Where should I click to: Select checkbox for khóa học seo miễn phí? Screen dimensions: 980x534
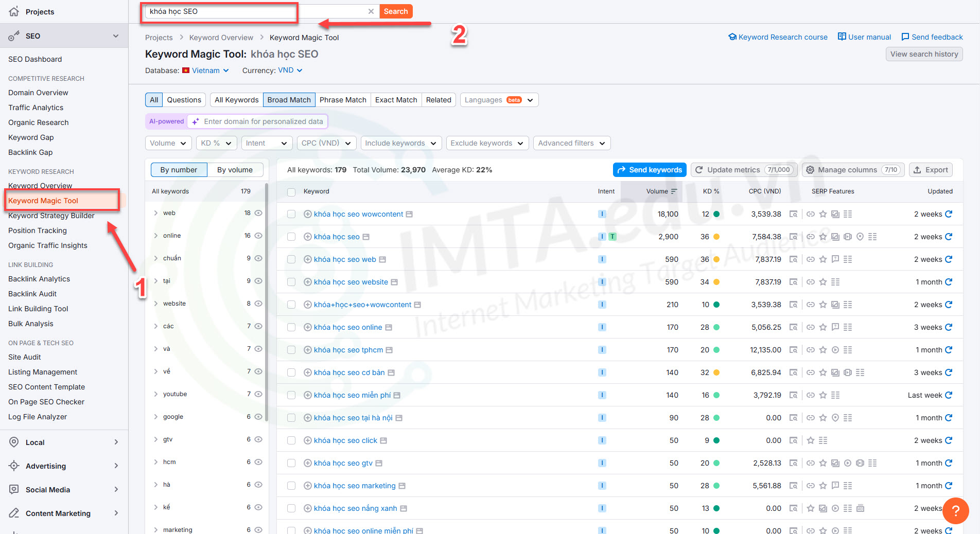click(291, 395)
